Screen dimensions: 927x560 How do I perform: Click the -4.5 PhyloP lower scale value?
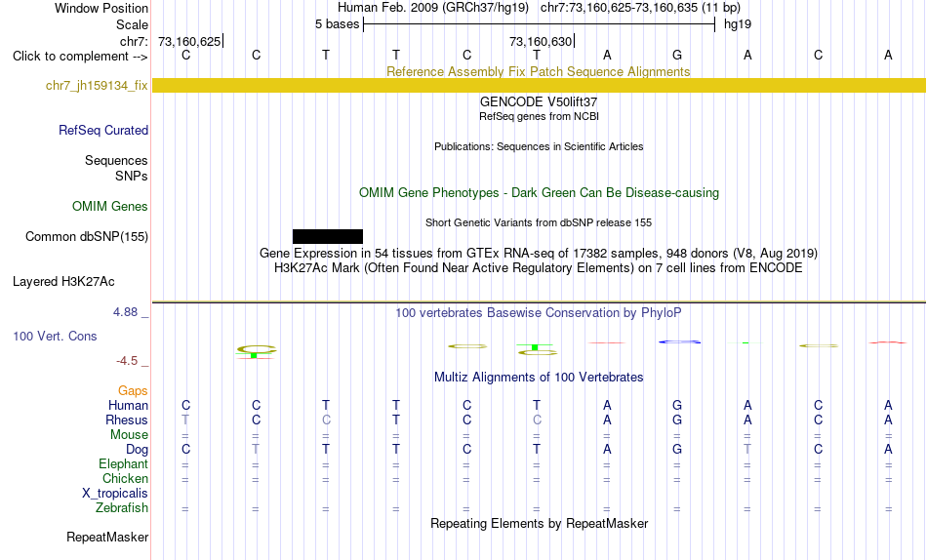click(x=127, y=361)
